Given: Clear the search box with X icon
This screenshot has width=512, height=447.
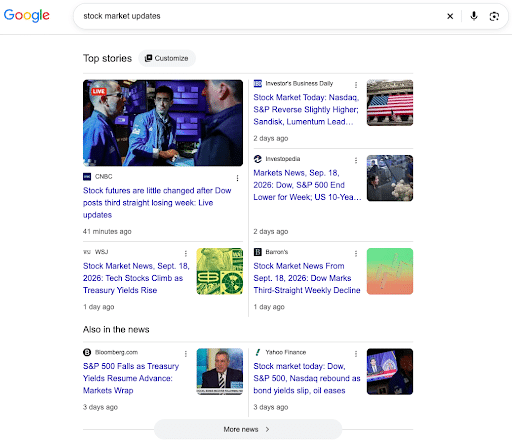Looking at the screenshot, I should point(450,16).
